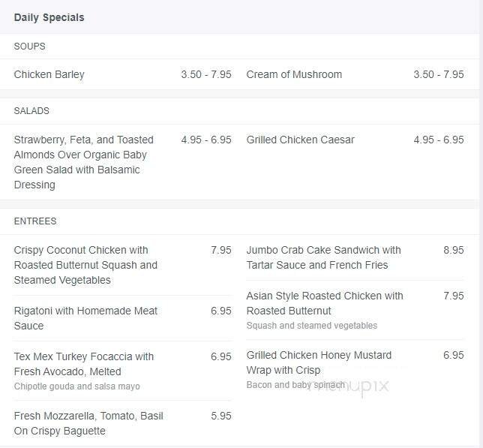Click Chicken Barley's 3.50 - 7.95 price
Image resolution: width=483 pixels, height=448 pixels.
[205, 74]
